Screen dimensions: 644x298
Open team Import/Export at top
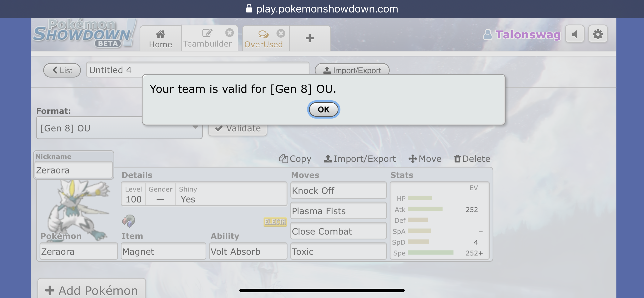click(x=352, y=70)
